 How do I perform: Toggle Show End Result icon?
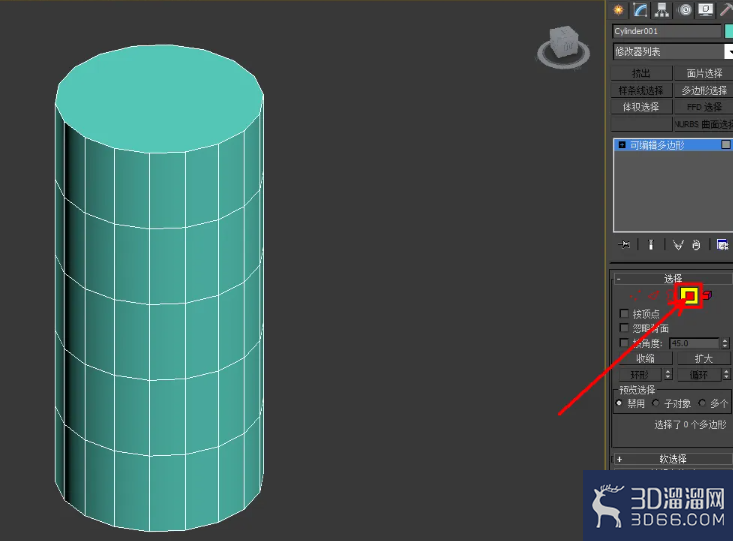(651, 245)
